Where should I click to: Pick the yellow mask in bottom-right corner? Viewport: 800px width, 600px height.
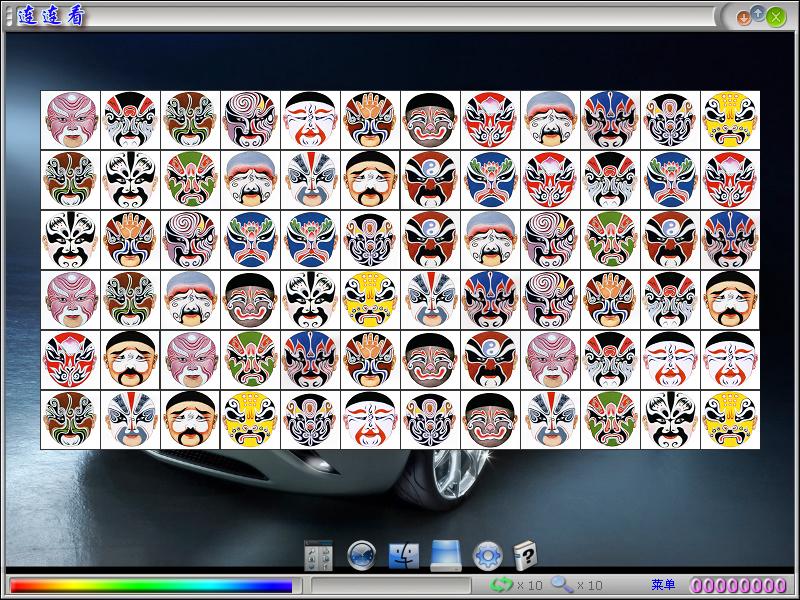pos(730,420)
